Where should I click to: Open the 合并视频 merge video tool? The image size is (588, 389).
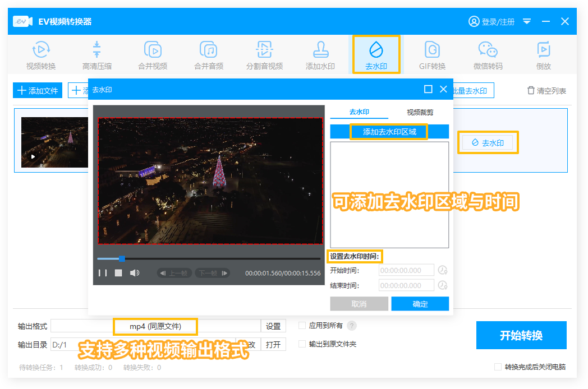coord(153,55)
